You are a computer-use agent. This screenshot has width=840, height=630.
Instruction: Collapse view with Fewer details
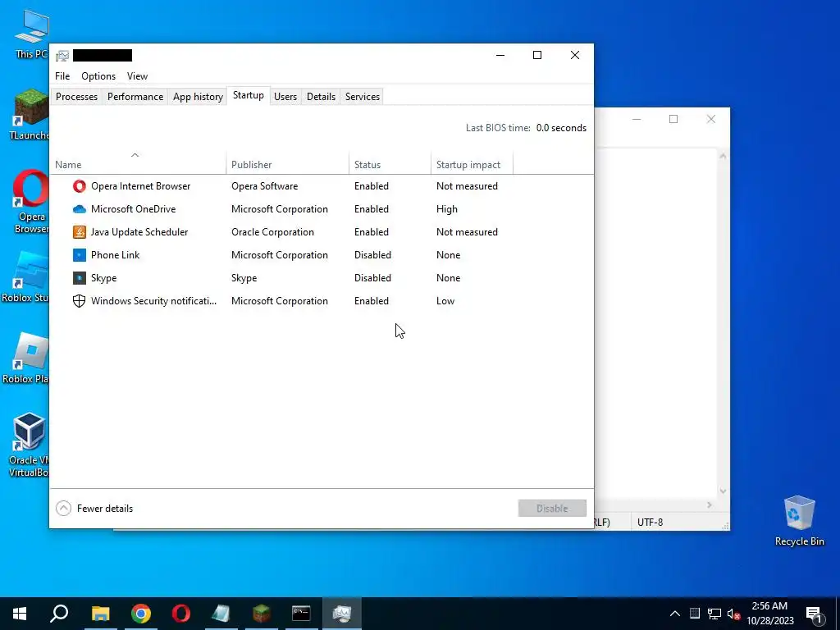click(94, 509)
